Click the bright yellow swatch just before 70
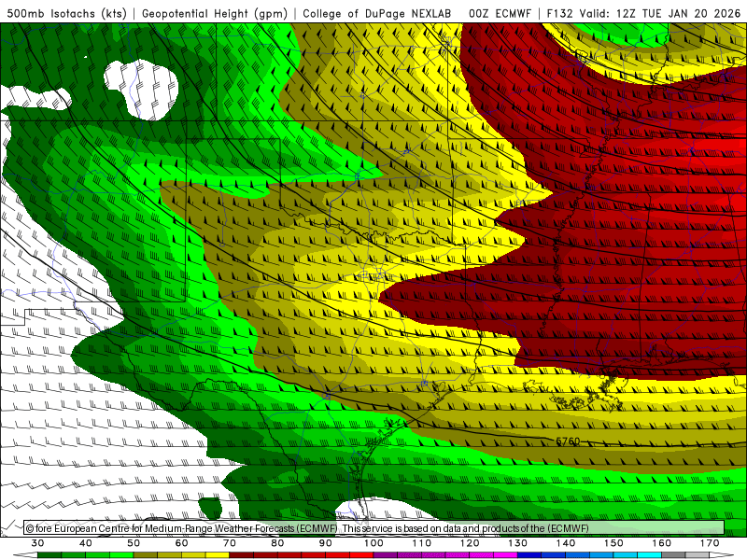This screenshot has height=560, width=747. click(x=218, y=555)
